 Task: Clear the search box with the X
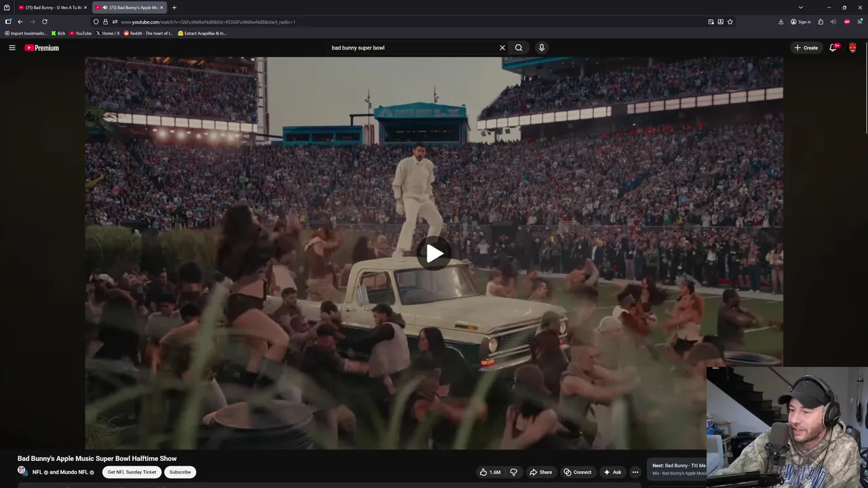[502, 47]
